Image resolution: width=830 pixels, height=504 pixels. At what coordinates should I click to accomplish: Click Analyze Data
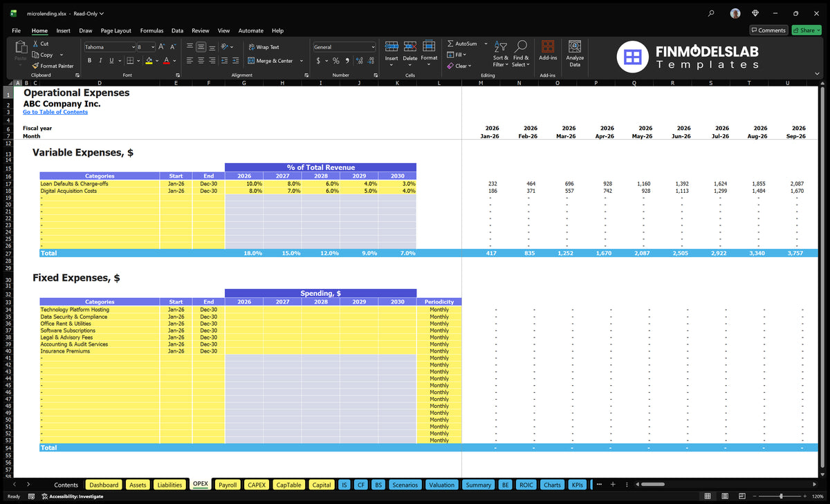pyautogui.click(x=575, y=53)
